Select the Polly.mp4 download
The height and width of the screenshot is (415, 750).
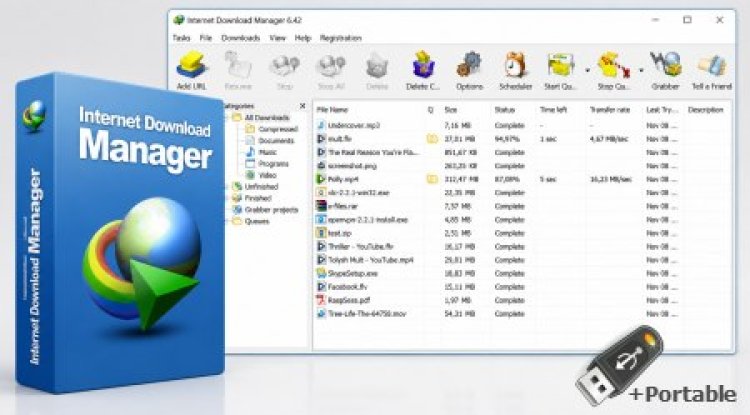[x=343, y=179]
